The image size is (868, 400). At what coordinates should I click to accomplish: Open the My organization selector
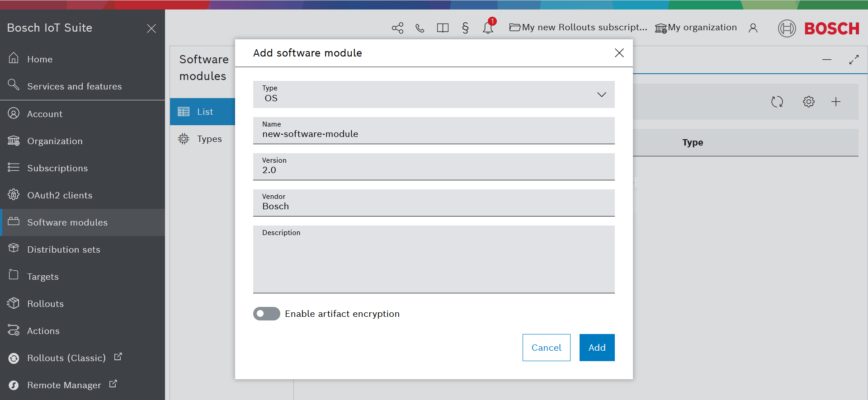[x=696, y=28]
